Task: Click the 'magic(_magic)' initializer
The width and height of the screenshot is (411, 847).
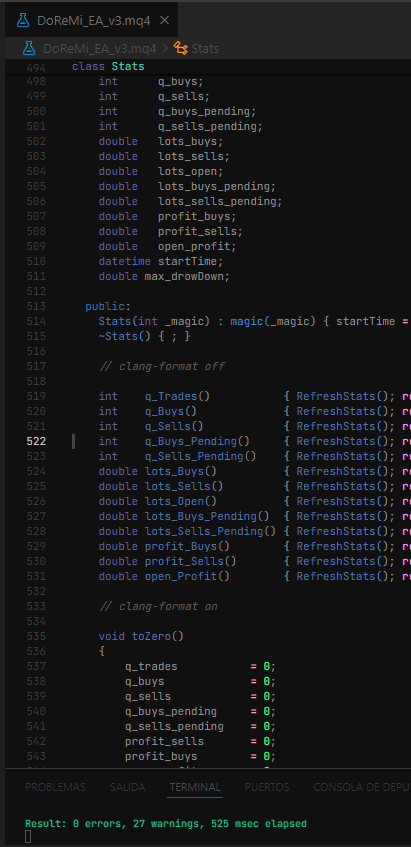Action: pos(273,321)
